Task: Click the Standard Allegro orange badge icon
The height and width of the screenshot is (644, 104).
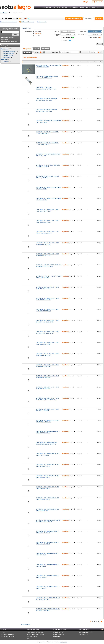Action: (100, 38)
